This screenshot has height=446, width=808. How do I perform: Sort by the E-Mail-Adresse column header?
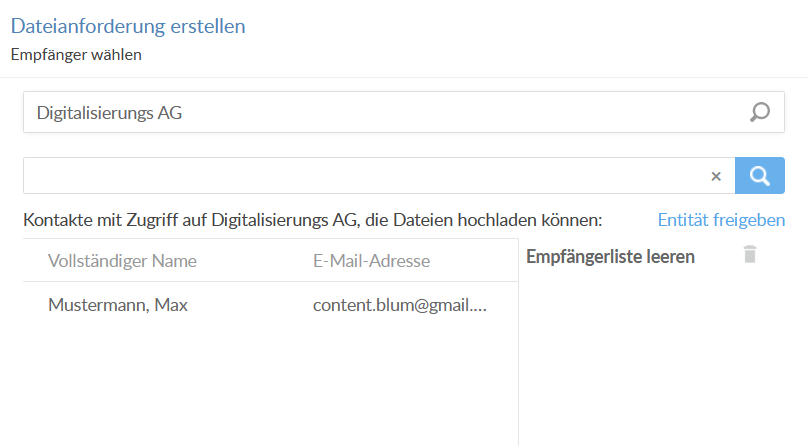pyautogui.click(x=371, y=261)
